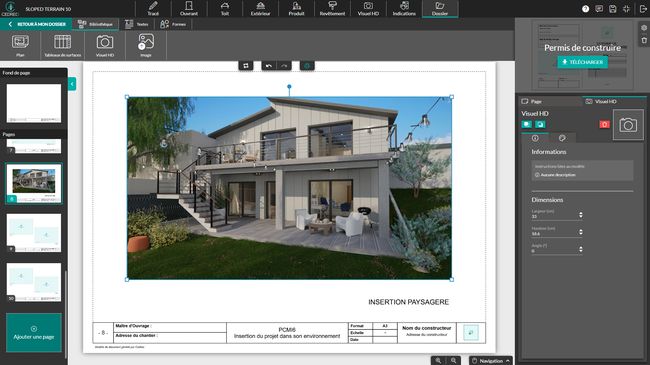Open the Toit roof tool
Screen dimensions: 650x365
click(225, 8)
